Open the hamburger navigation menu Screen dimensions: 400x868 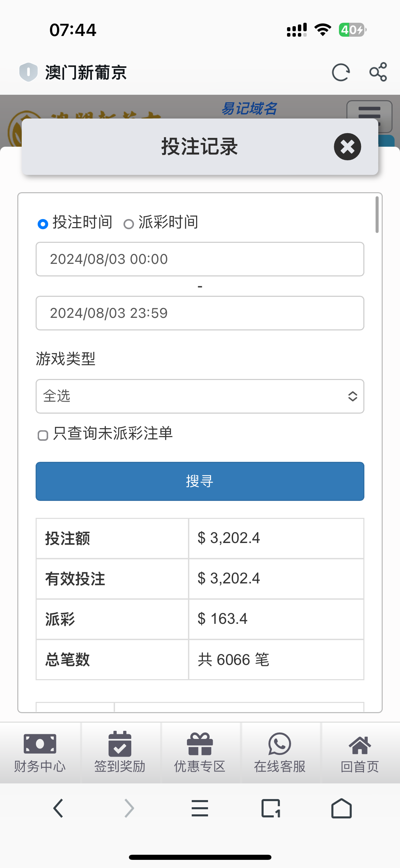[369, 111]
